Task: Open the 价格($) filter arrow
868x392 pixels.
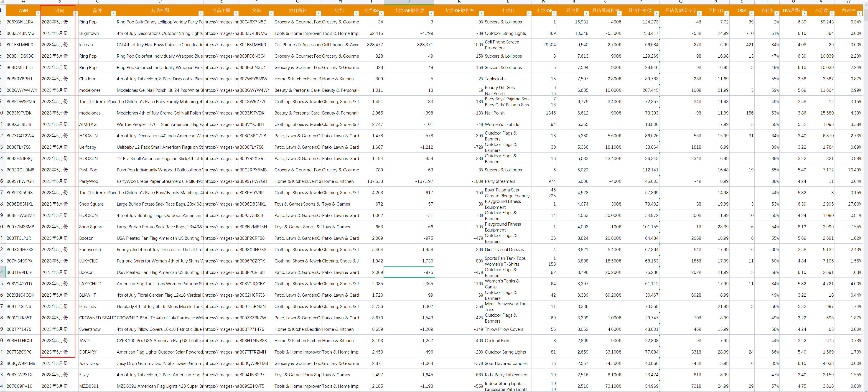Action: click(726, 13)
